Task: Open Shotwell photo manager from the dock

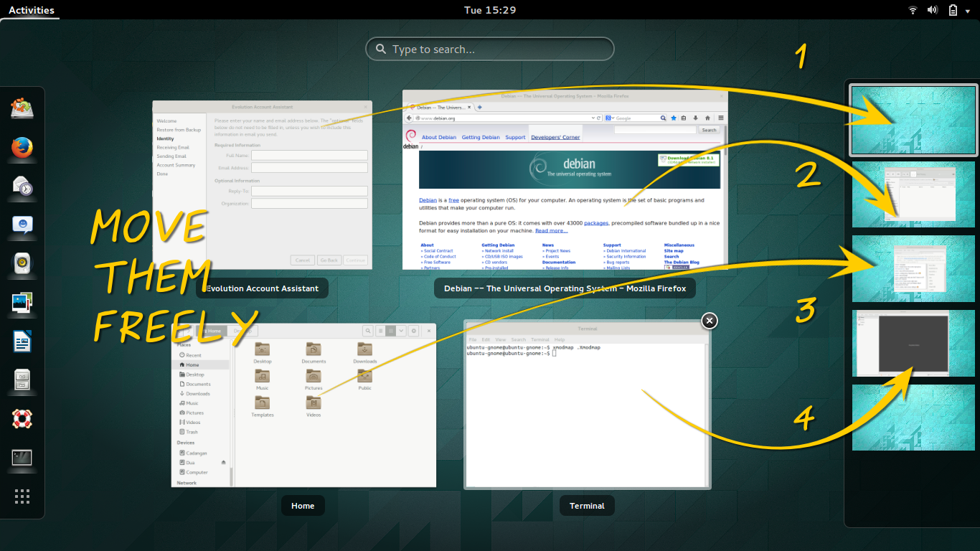Action: [22, 303]
